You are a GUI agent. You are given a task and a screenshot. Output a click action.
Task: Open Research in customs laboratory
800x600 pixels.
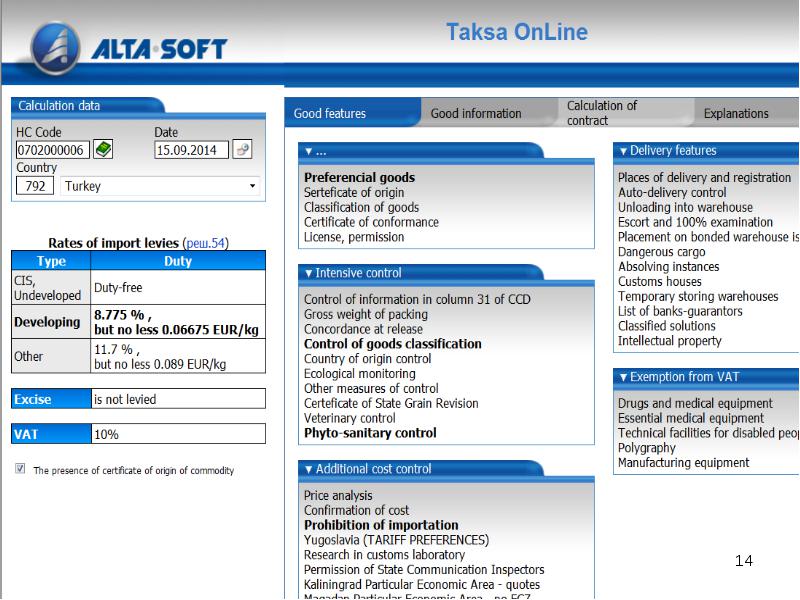pyautogui.click(x=384, y=555)
